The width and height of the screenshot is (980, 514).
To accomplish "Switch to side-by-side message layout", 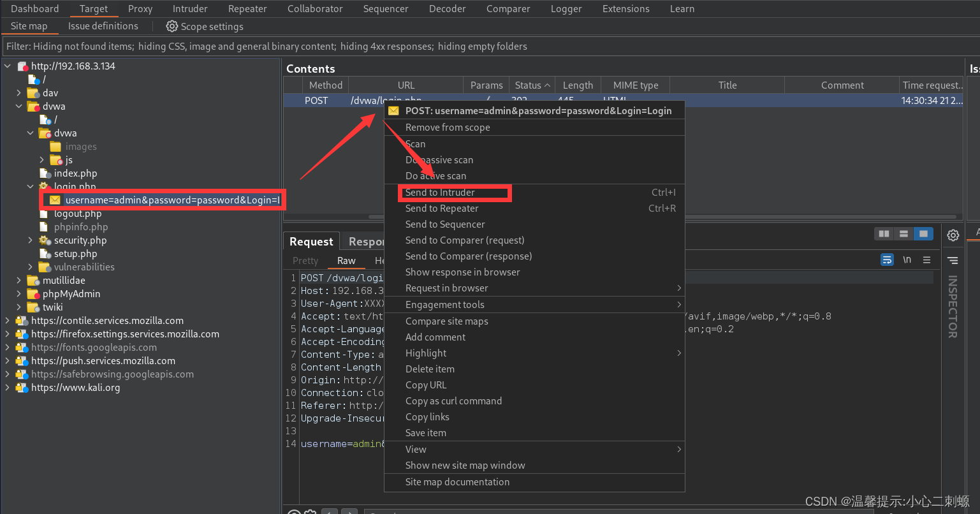I will (x=884, y=234).
